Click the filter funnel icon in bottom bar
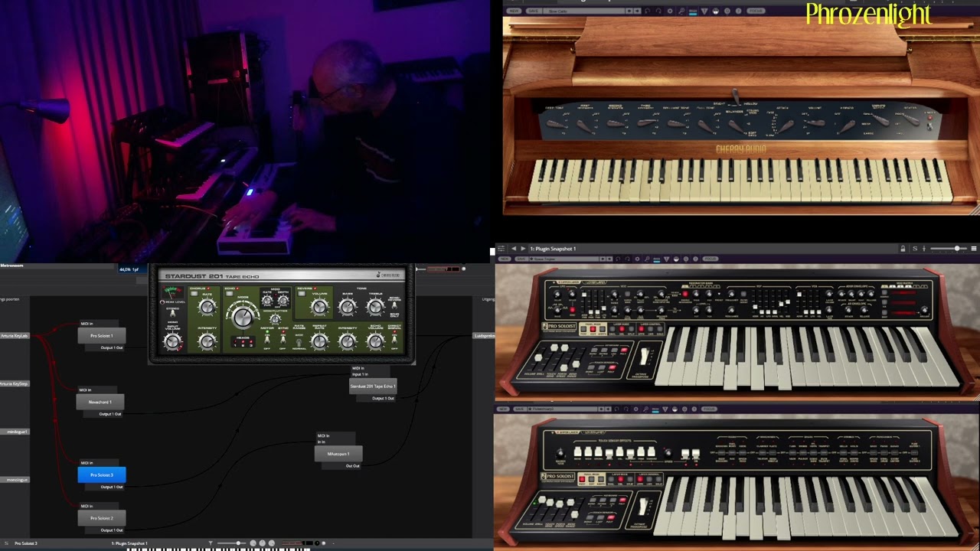 click(x=211, y=543)
